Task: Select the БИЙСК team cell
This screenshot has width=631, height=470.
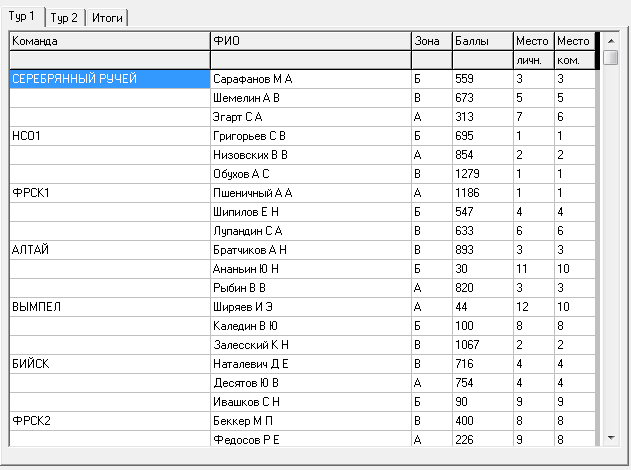Action: [110, 364]
